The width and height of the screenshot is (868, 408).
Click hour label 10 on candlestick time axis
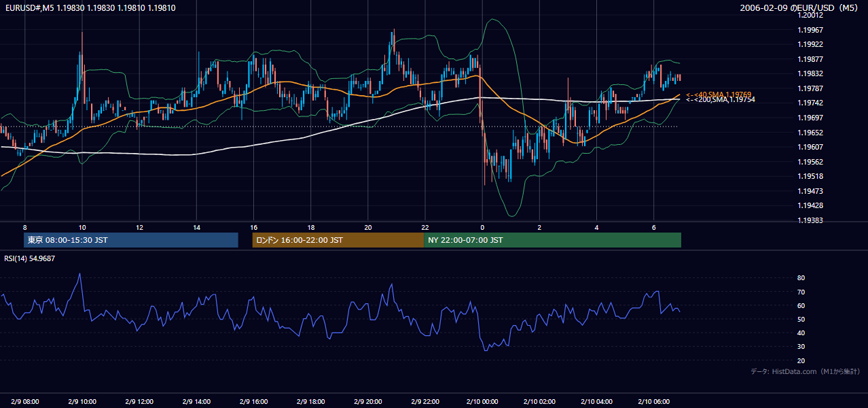(x=82, y=227)
